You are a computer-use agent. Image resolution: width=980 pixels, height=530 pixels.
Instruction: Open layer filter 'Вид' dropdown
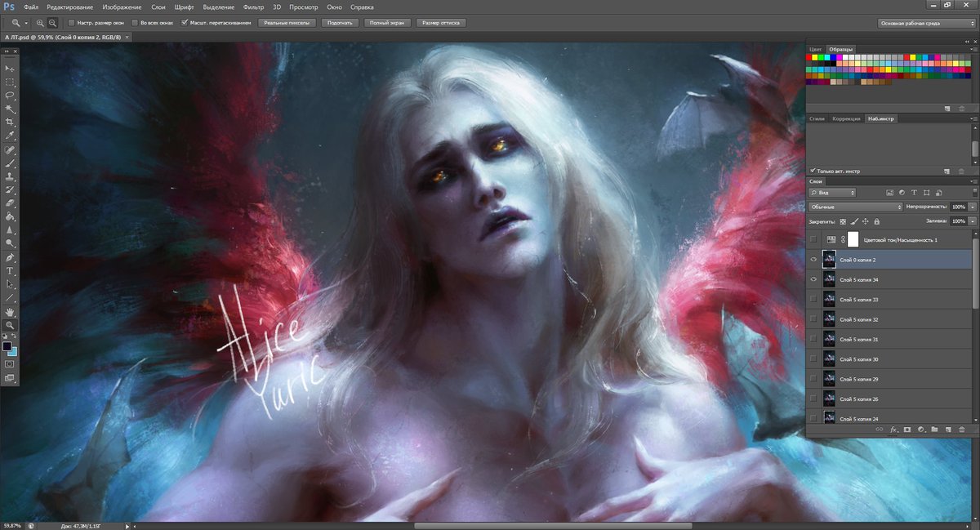[832, 193]
